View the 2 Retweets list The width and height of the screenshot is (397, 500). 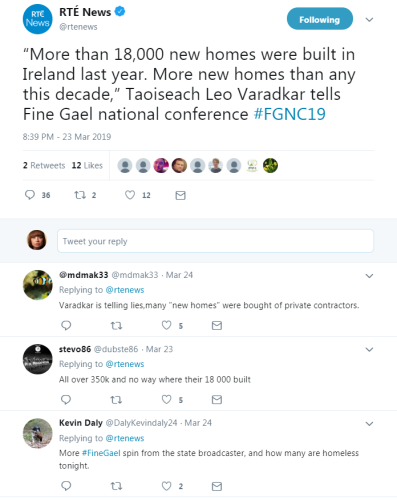44,165
